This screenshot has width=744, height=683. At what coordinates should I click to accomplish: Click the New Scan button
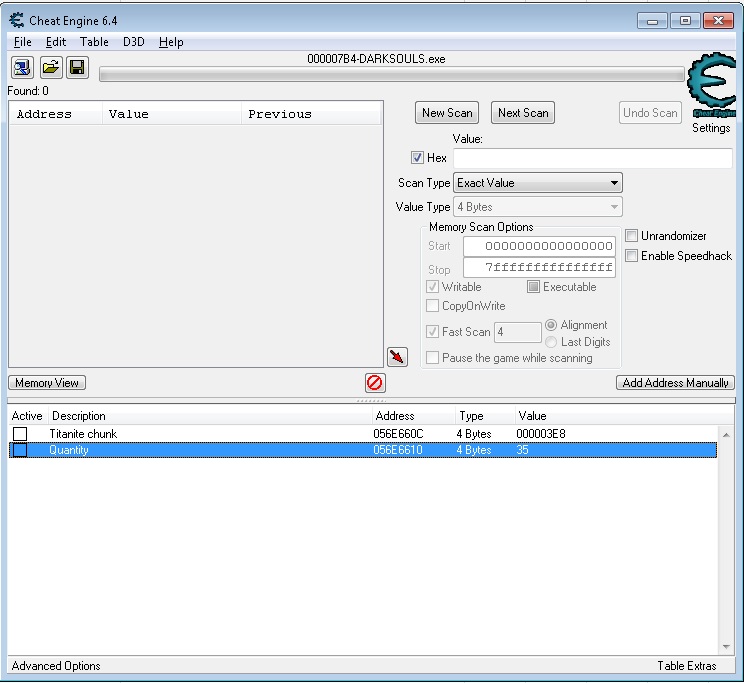(447, 113)
